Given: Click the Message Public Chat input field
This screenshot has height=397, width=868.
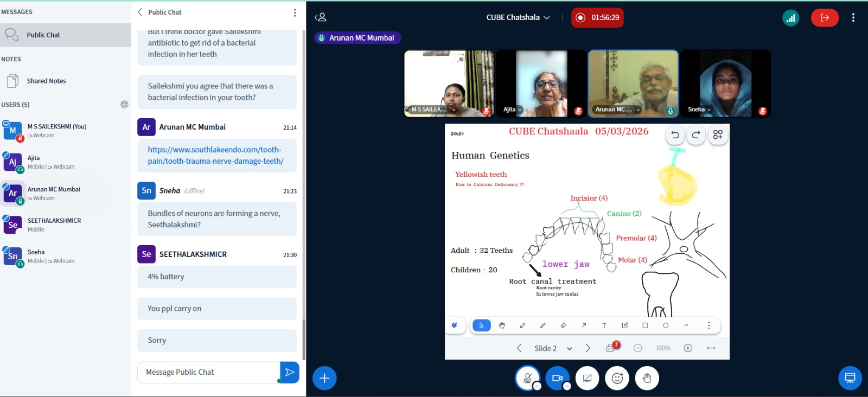Looking at the screenshot, I should pyautogui.click(x=209, y=372).
